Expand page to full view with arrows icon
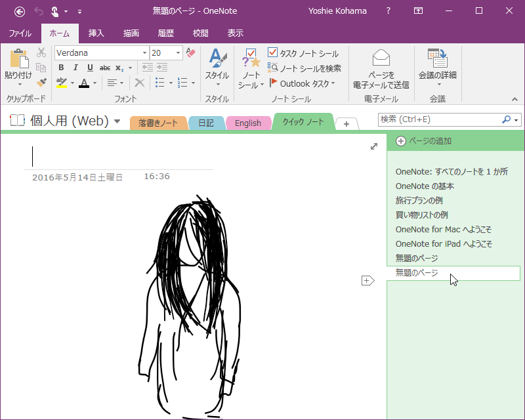Image resolution: width=525 pixels, height=420 pixels. point(374,146)
